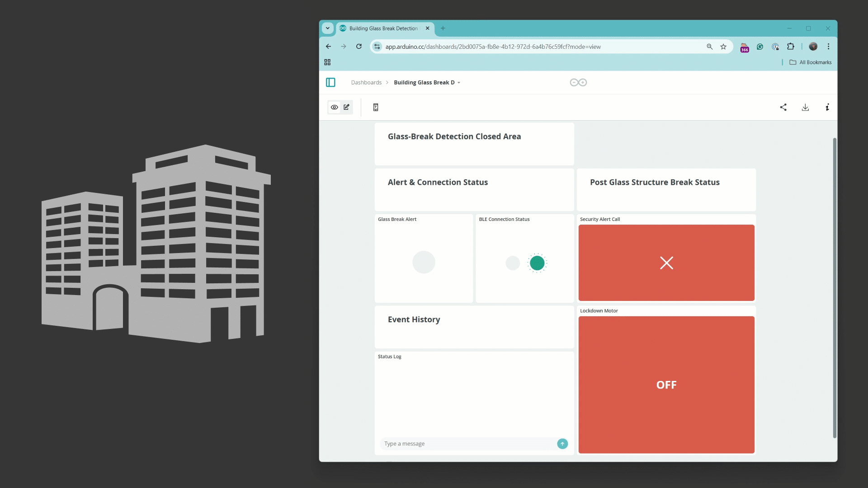Open tab search dropdown arrow

pyautogui.click(x=328, y=28)
